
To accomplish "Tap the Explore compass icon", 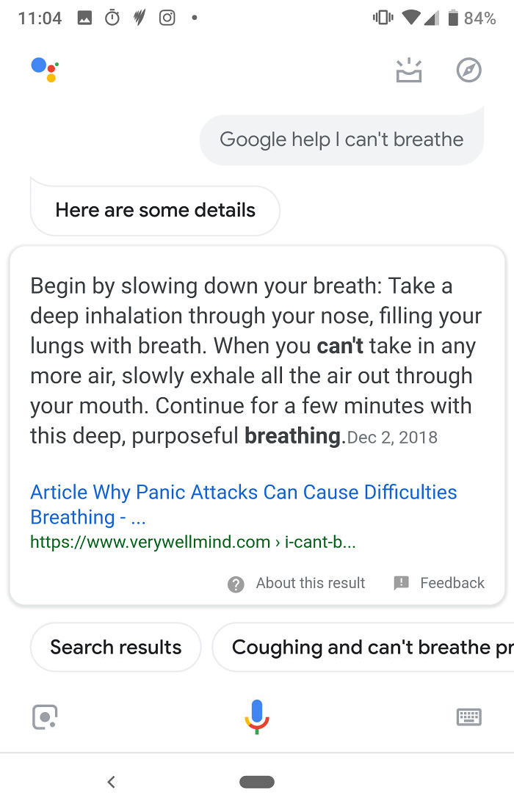I will pyautogui.click(x=468, y=70).
